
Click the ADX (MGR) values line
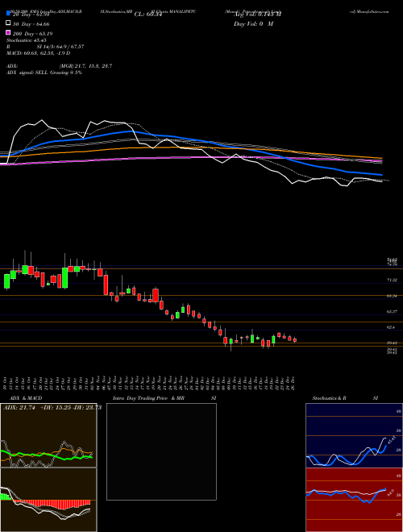tap(59, 66)
